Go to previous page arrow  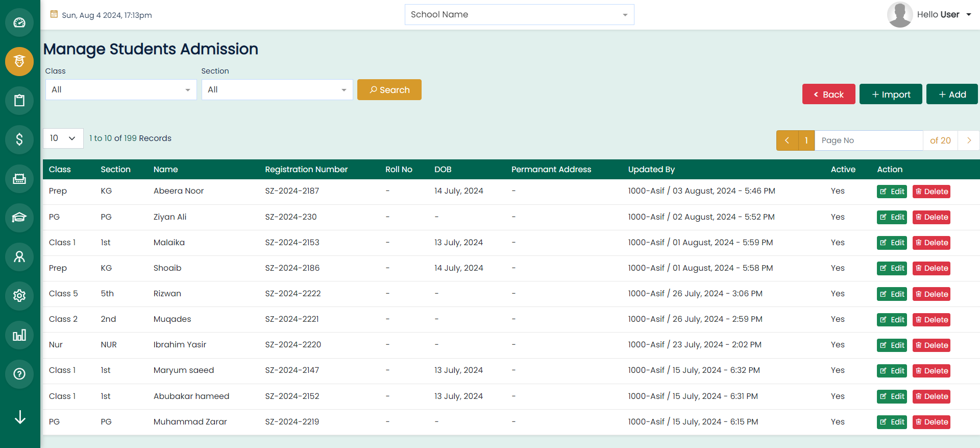[787, 140]
